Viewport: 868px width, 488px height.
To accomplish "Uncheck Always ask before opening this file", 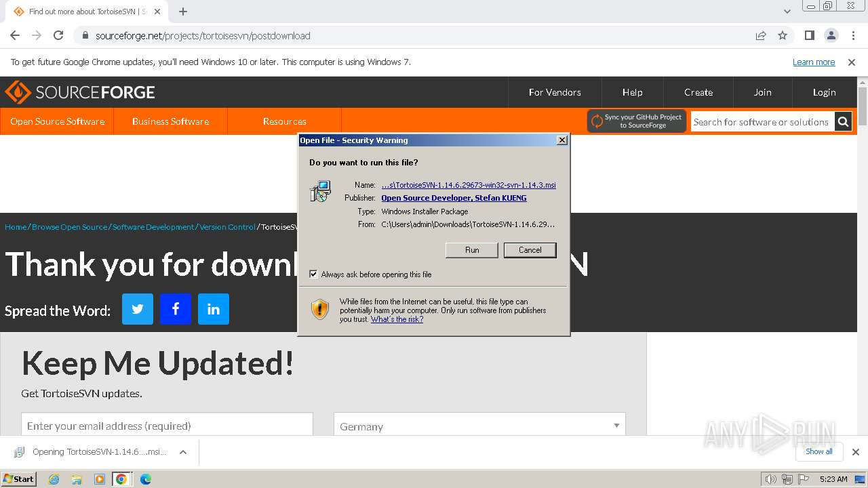I will [x=313, y=274].
